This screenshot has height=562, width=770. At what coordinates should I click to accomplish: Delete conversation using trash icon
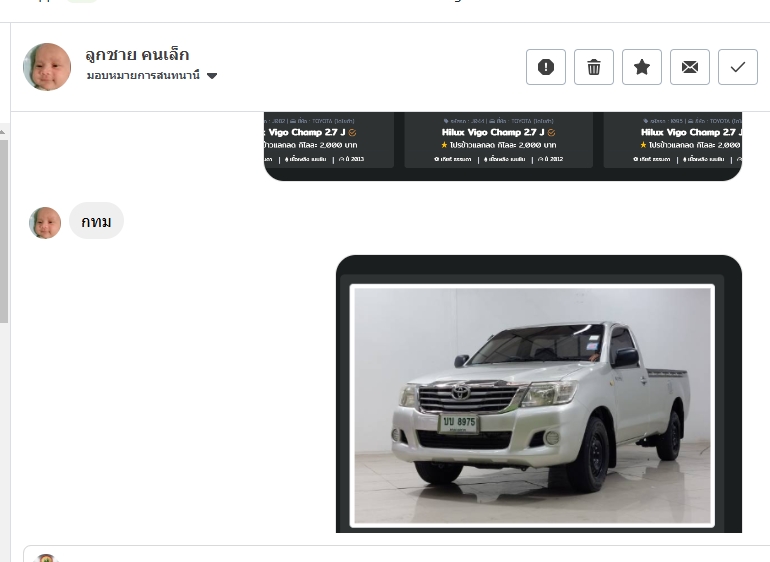pyautogui.click(x=594, y=67)
